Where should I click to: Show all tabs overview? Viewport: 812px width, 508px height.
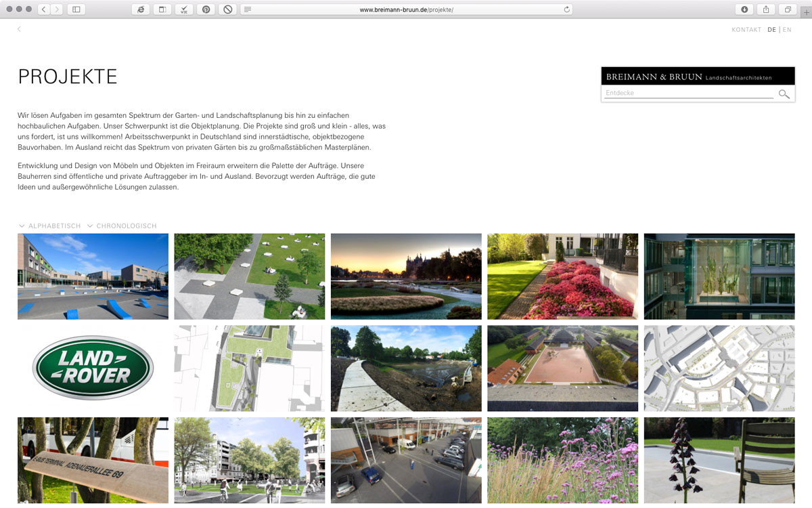tap(788, 9)
